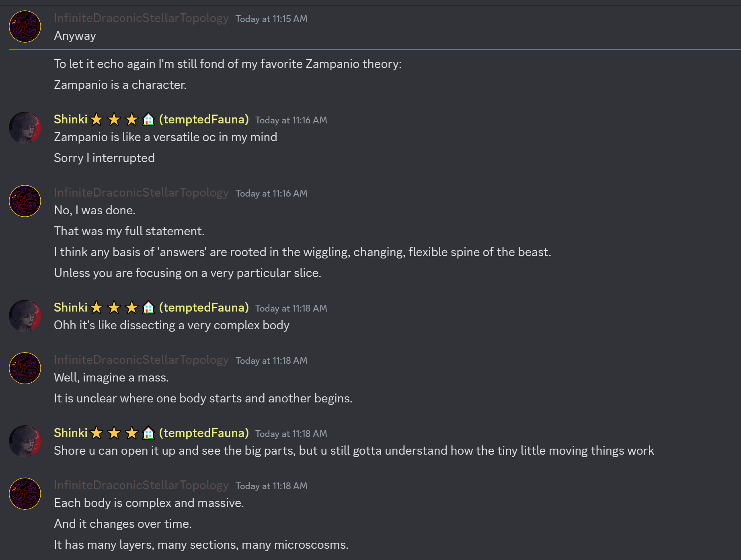This screenshot has width=741, height=560.
Task: Click the message "Unless you are focusing on a very particular slice."
Action: (187, 273)
